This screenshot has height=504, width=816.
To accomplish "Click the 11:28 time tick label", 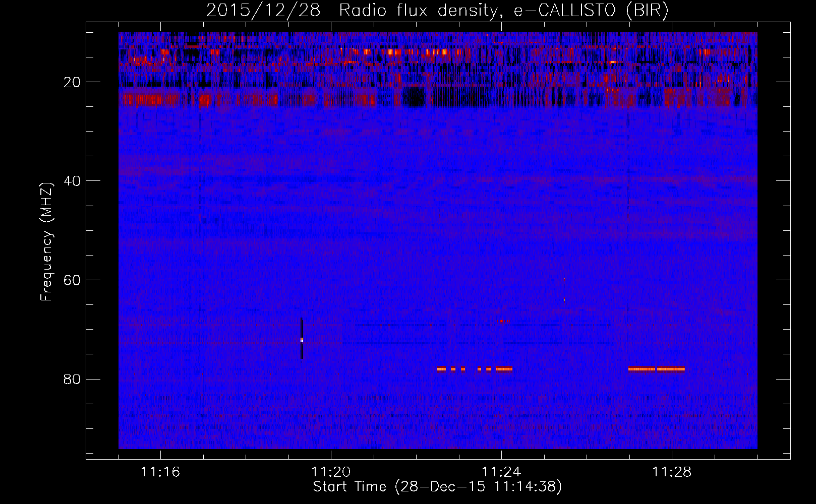I will click(x=672, y=472).
